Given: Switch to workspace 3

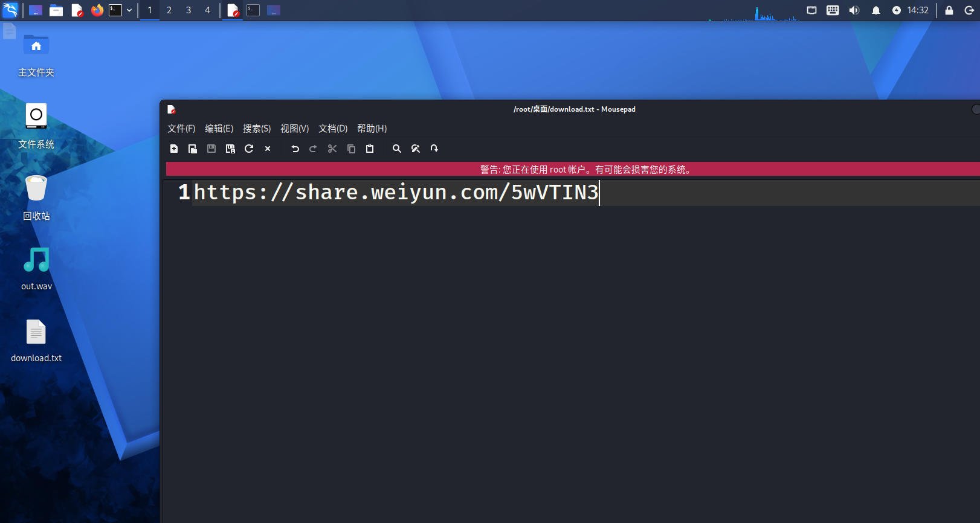Looking at the screenshot, I should point(189,10).
